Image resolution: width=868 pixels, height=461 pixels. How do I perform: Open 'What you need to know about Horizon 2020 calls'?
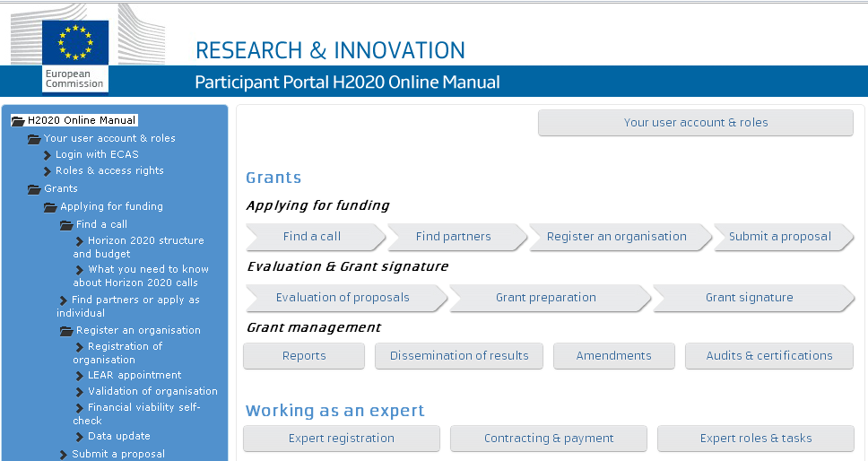[x=141, y=275]
